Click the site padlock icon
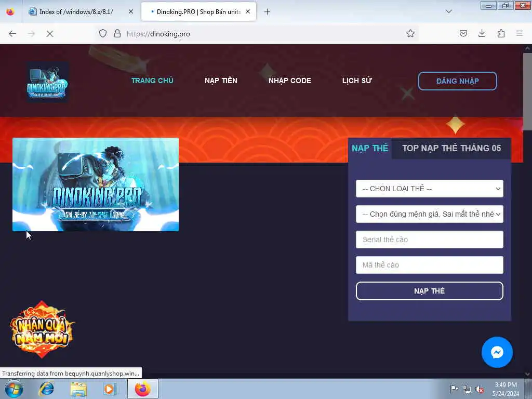The height and width of the screenshot is (399, 532). (x=117, y=33)
